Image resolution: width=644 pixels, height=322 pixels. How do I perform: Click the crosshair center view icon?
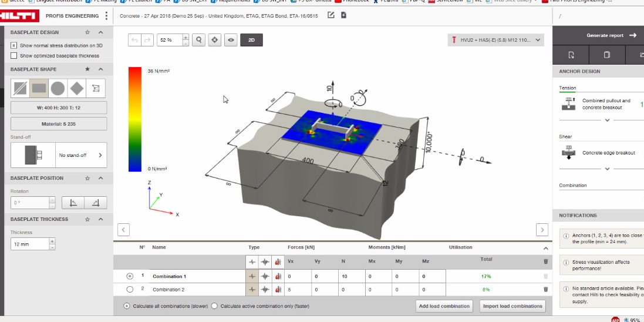point(215,40)
